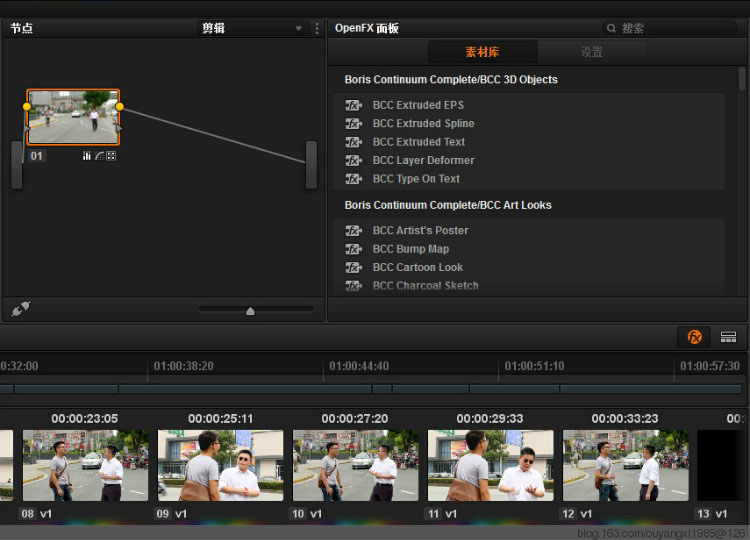Select clip 13 black thumbnail
Viewport: 750px width, 540px height.
[x=721, y=465]
